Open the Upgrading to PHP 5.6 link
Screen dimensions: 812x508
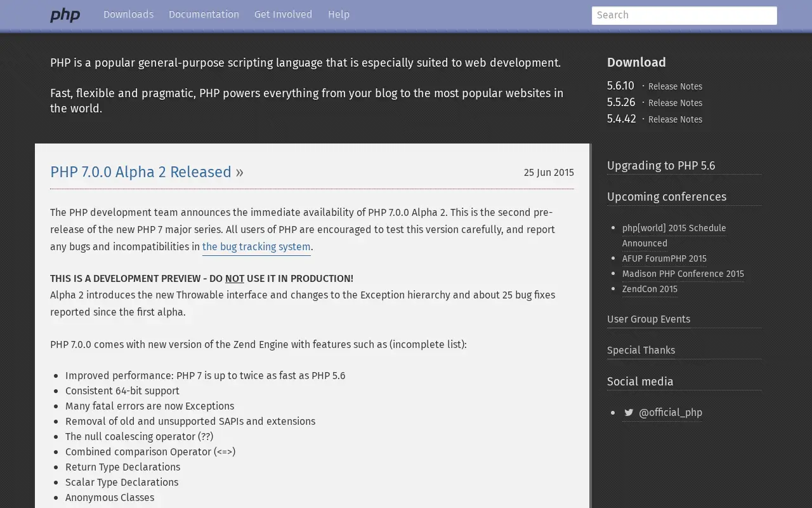pyautogui.click(x=661, y=166)
